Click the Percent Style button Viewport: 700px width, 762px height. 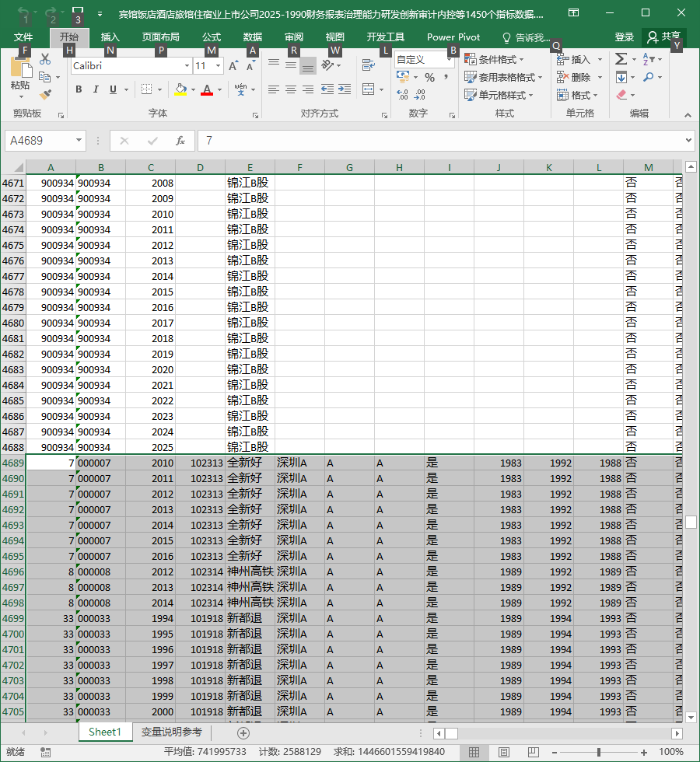pyautogui.click(x=429, y=77)
